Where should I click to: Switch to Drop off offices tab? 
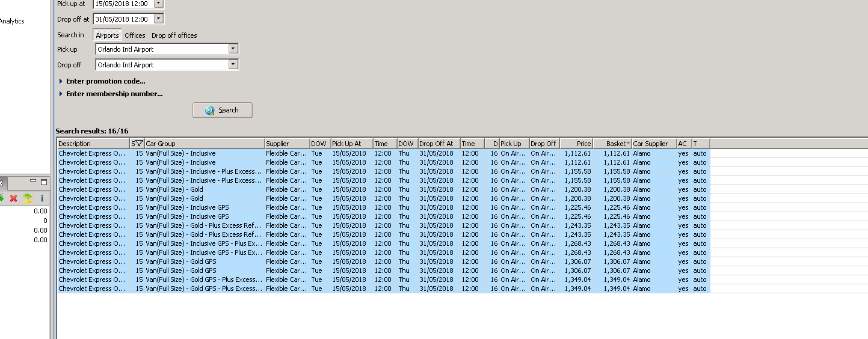(x=174, y=35)
